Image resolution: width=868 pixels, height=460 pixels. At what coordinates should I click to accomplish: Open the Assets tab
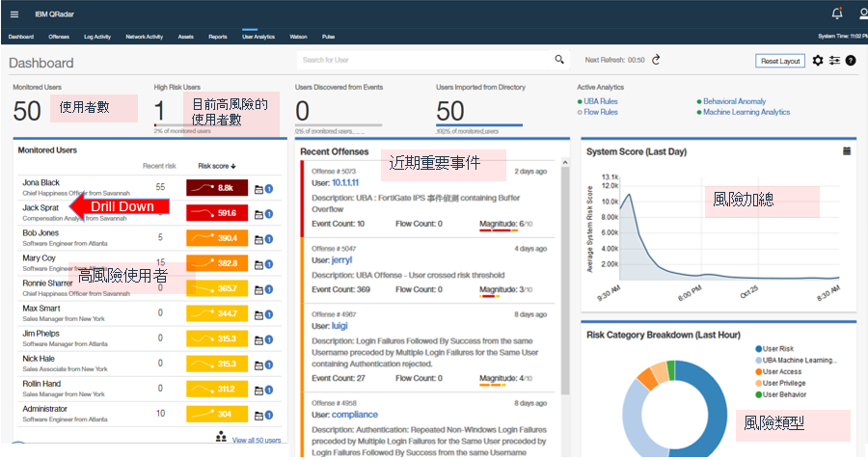pyautogui.click(x=186, y=37)
